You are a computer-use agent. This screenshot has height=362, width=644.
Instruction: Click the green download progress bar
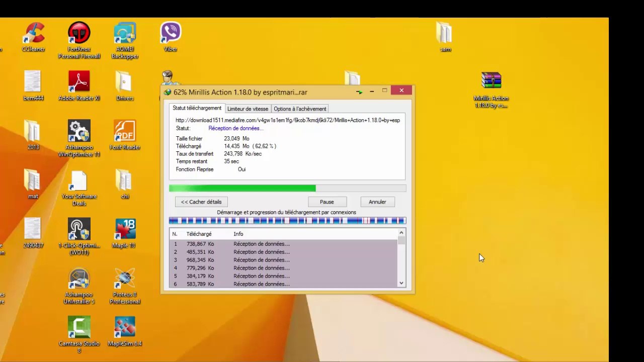287,188
